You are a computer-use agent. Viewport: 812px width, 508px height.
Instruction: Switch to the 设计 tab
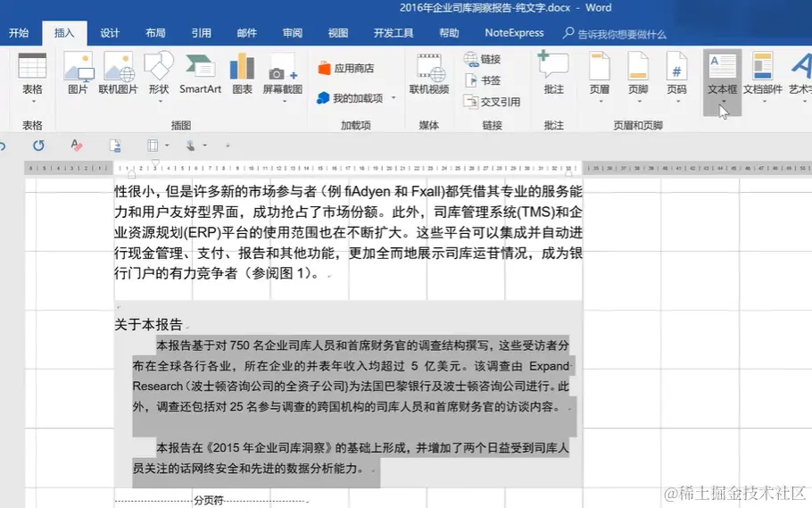tap(110, 33)
